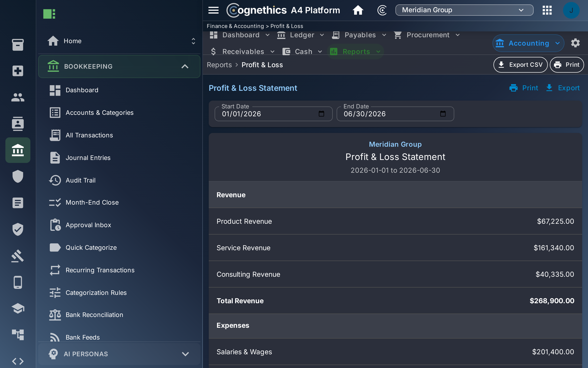Open the apps grid icon
Screen dimensions: 588x368
tap(547, 10)
